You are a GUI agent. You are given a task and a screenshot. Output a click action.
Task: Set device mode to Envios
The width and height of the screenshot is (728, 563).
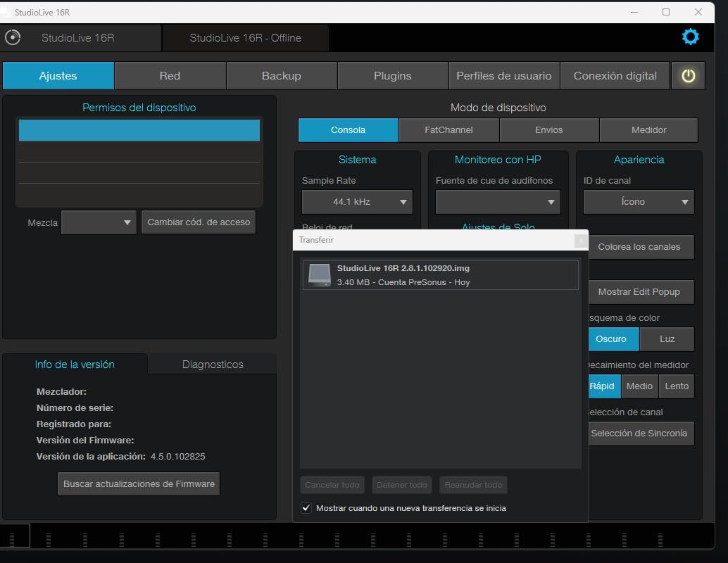point(548,130)
